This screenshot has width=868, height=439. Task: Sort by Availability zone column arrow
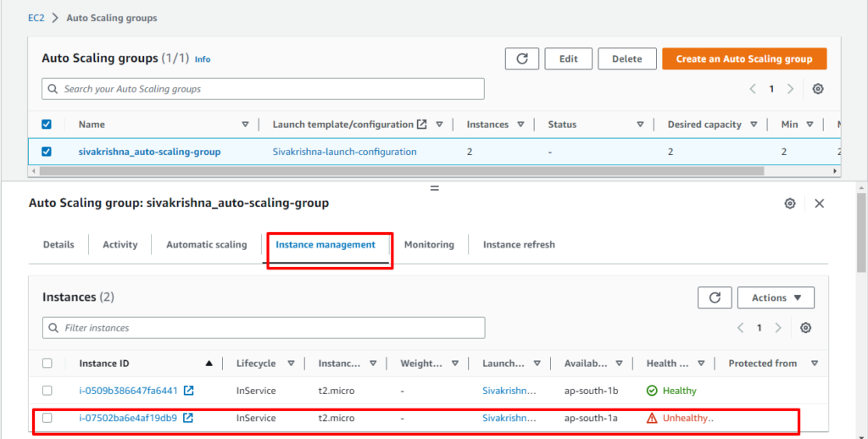620,364
